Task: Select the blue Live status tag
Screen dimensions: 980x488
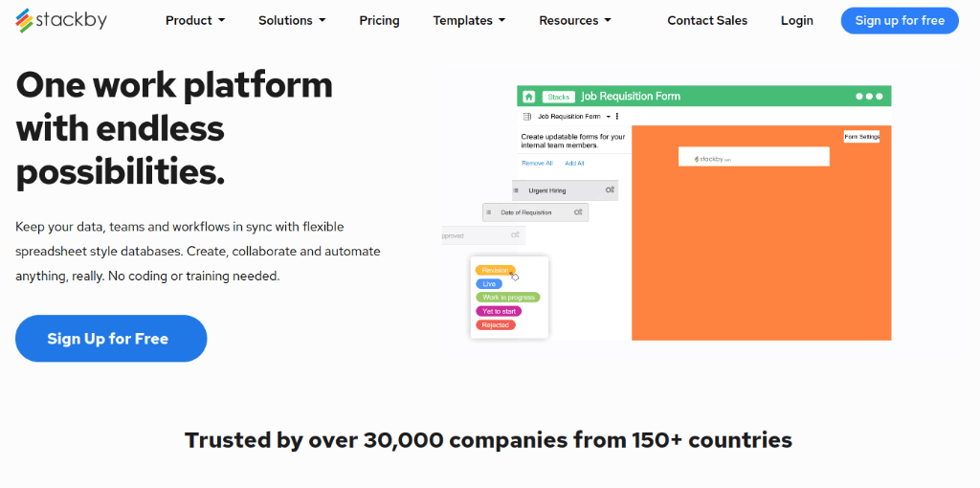Action: [x=489, y=283]
